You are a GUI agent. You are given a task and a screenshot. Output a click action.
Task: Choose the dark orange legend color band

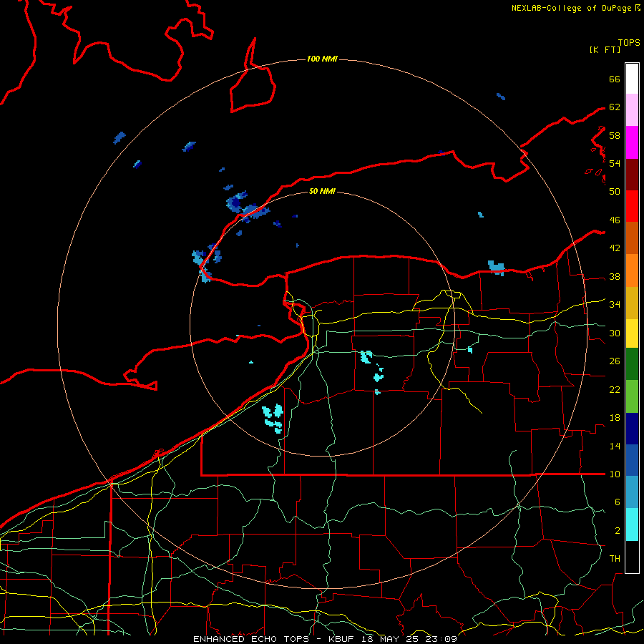[x=632, y=238]
